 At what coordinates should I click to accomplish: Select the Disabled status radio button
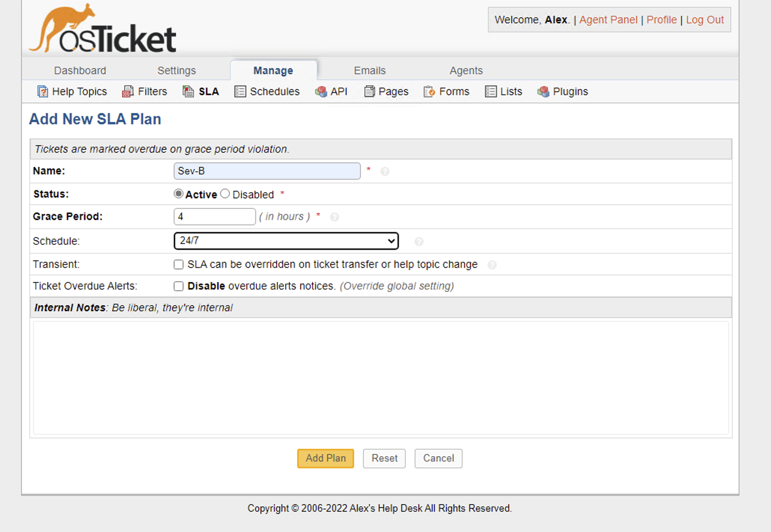[x=225, y=194]
